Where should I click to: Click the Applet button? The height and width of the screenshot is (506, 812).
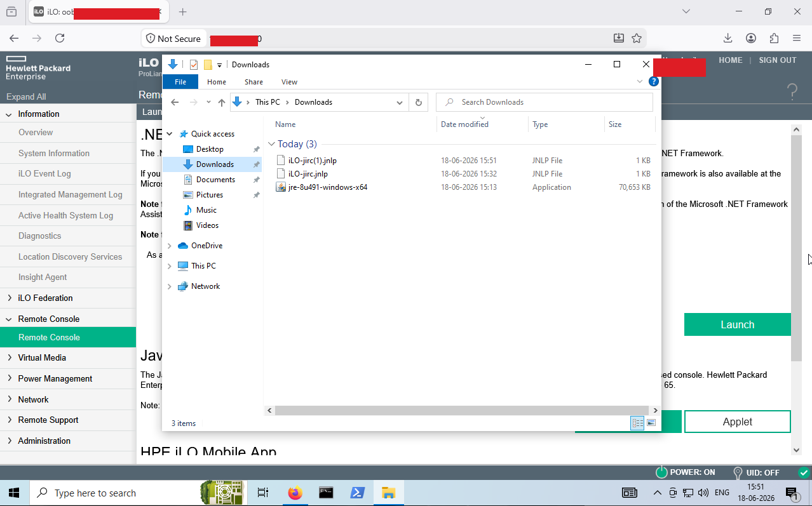[737, 422]
